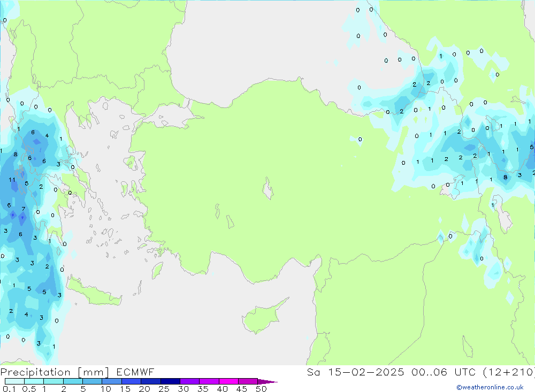Click the 1–2 mm legend swatch
Screen dimensions: 535x392
pyautogui.click(x=53, y=381)
